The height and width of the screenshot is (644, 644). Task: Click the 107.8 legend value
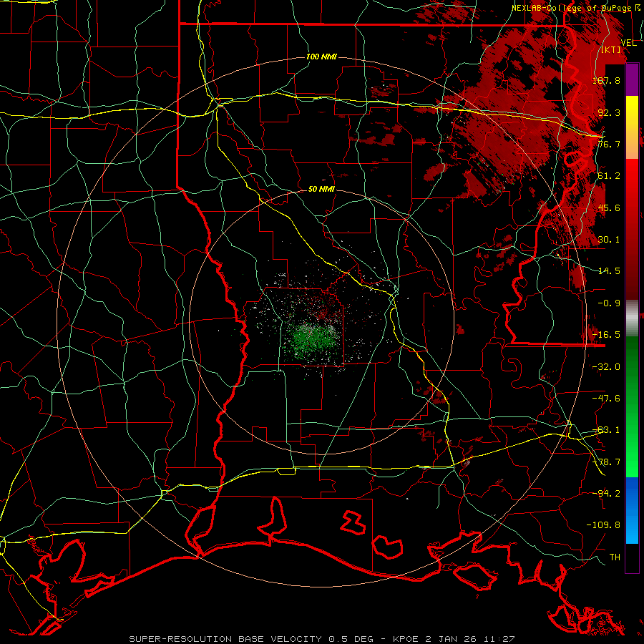point(606,80)
